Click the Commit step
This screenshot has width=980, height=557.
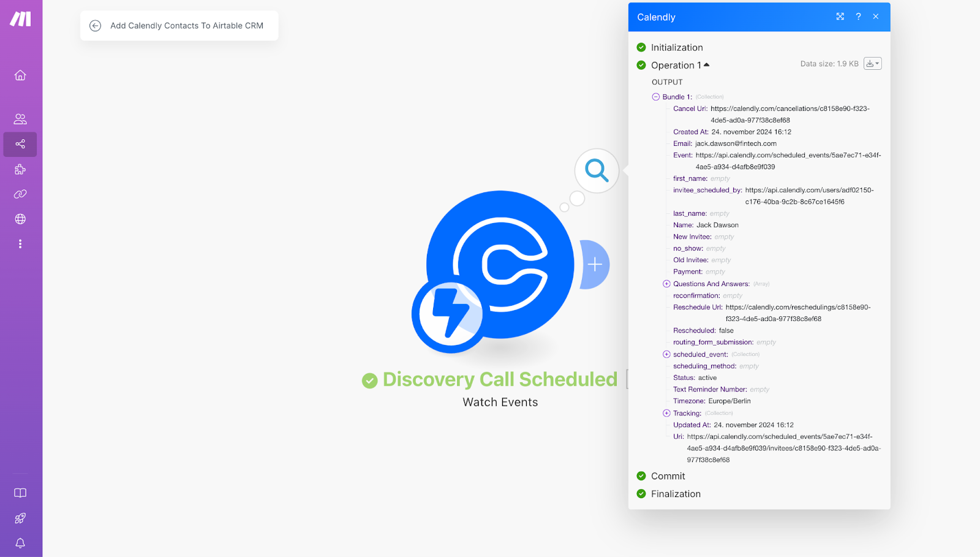coord(668,476)
